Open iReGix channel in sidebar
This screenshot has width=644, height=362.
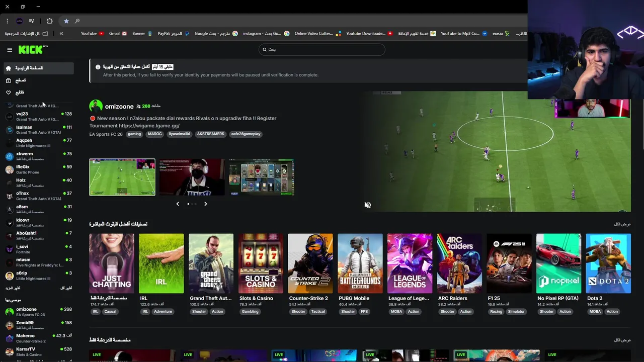pyautogui.click(x=38, y=169)
